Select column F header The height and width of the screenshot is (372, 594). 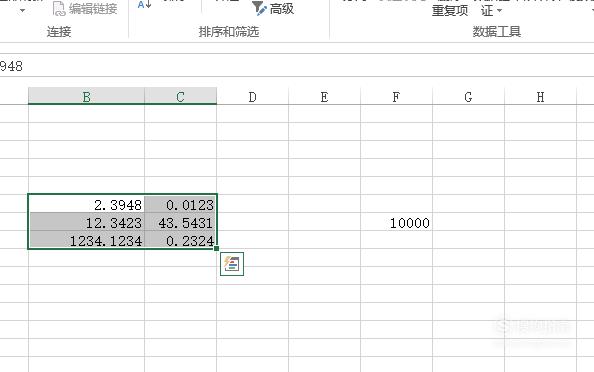[396, 97]
